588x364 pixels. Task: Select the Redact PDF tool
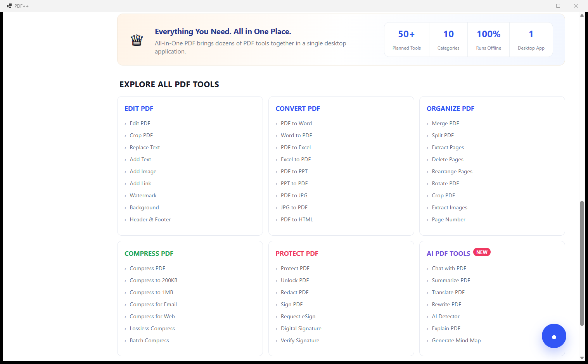294,292
